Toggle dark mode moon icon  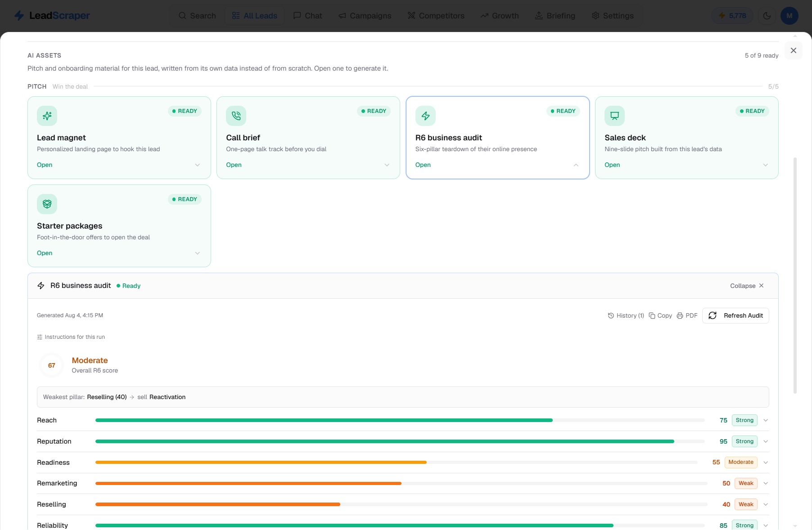767,16
